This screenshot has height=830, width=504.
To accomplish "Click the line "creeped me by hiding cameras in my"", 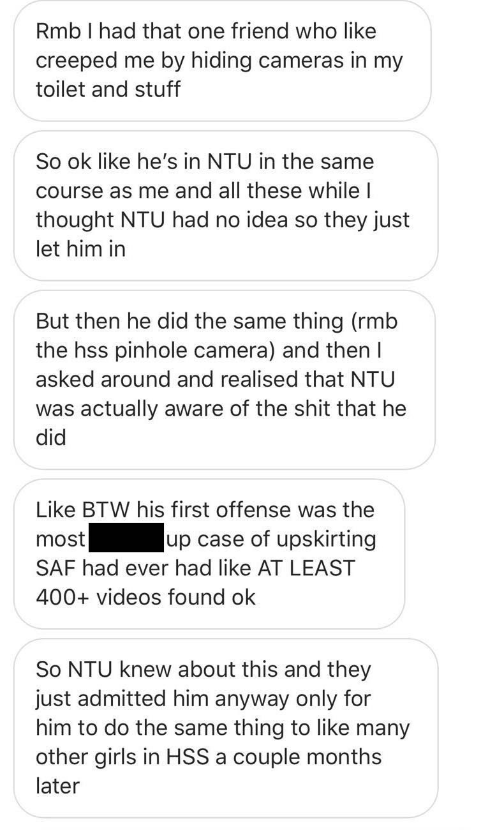I will (219, 60).
